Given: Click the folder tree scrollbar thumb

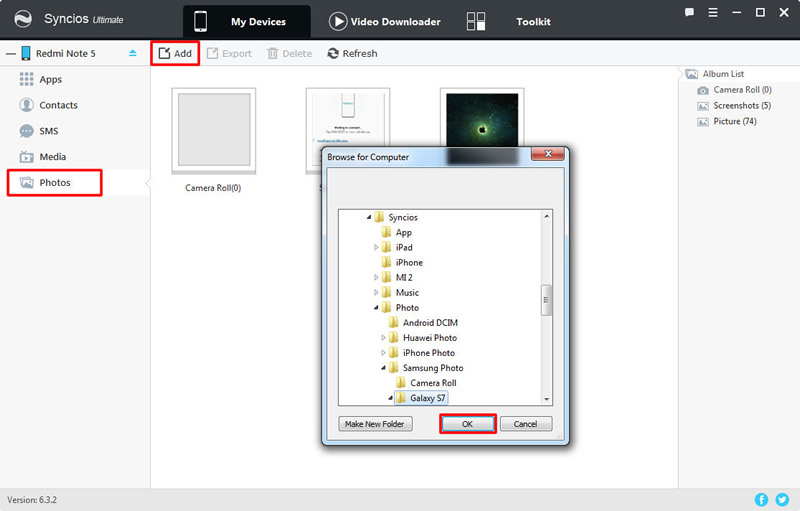Looking at the screenshot, I should (546, 300).
